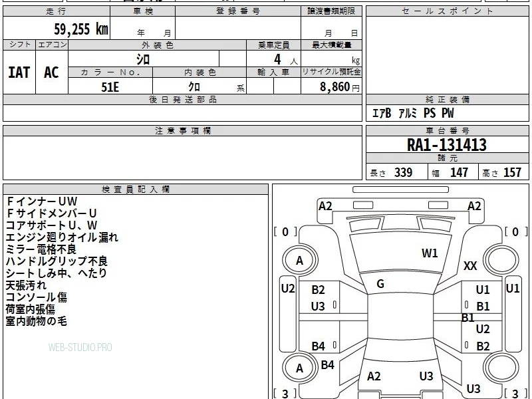Click the mileage value 59,255 km
This screenshot has height=399, width=532.
click(81, 29)
